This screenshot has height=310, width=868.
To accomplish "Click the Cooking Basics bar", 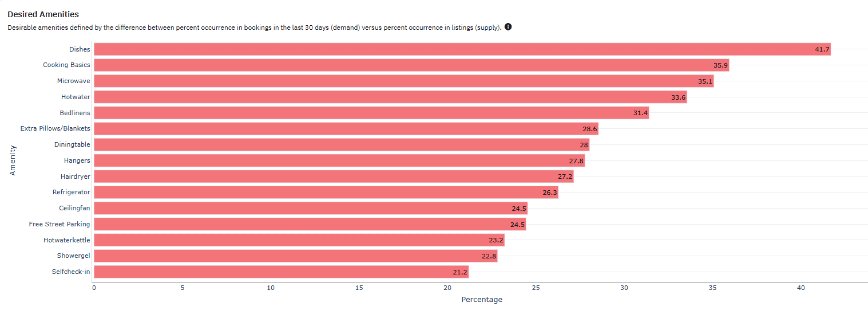I will click(411, 65).
